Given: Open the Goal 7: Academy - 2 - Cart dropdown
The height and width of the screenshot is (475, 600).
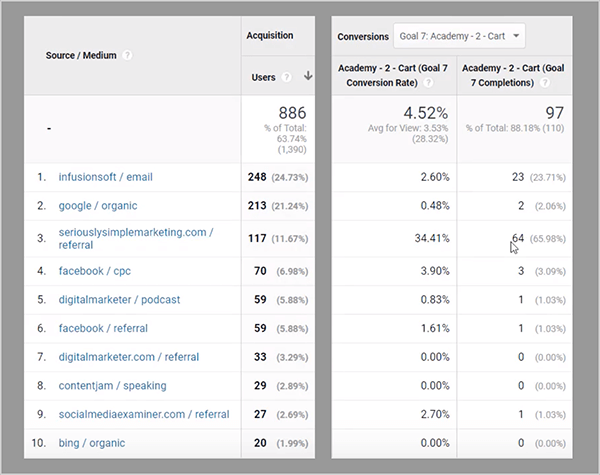Looking at the screenshot, I should (459, 36).
